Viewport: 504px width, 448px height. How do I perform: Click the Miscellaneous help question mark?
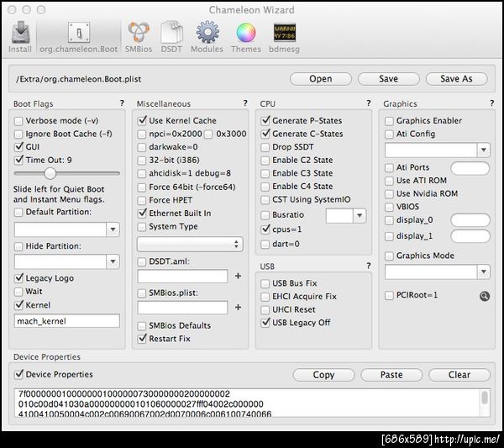click(x=245, y=103)
